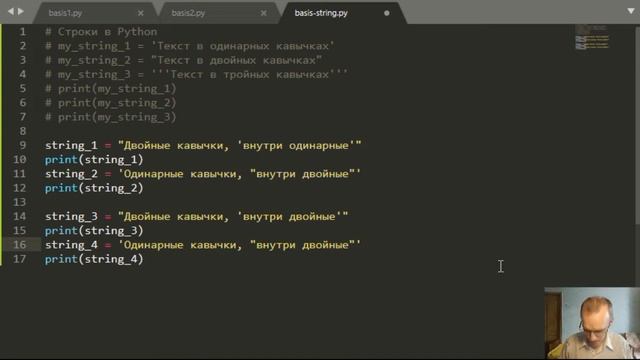This screenshot has height=360, width=640.
Task: Click commented line with my_string_1 assignment
Action: 189,46
